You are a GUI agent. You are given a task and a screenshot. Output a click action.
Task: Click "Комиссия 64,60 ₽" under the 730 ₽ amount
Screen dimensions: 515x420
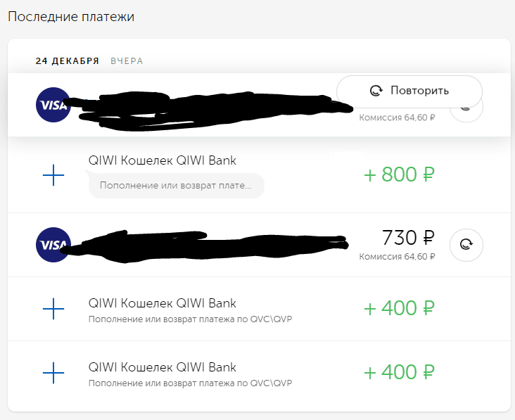(397, 257)
